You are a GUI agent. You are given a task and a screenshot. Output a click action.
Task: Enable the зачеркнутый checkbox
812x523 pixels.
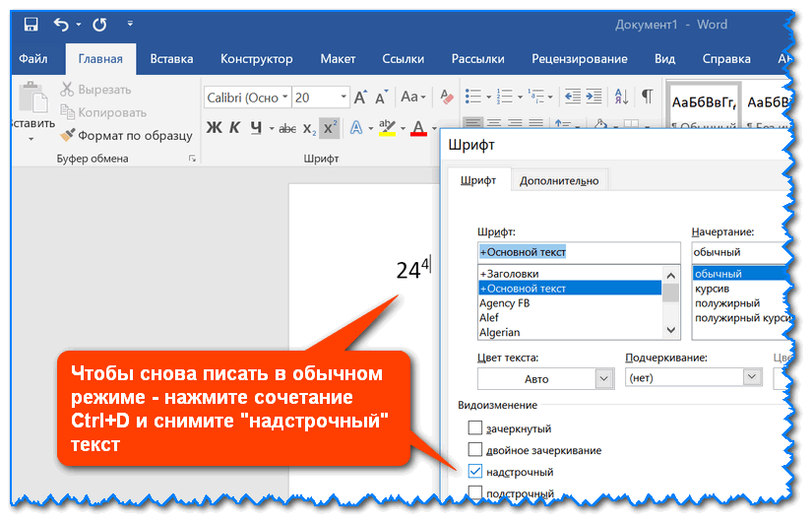click(475, 428)
